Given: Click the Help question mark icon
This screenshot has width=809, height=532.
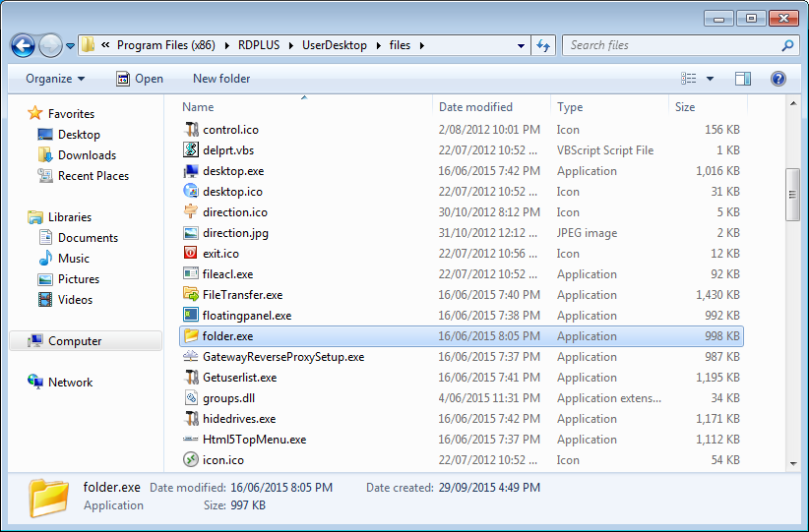Looking at the screenshot, I should [778, 79].
